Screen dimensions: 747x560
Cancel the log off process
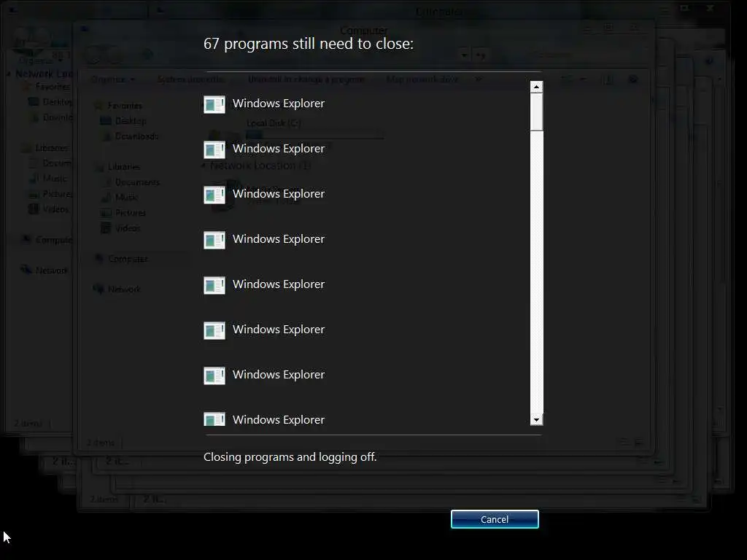[495, 519]
